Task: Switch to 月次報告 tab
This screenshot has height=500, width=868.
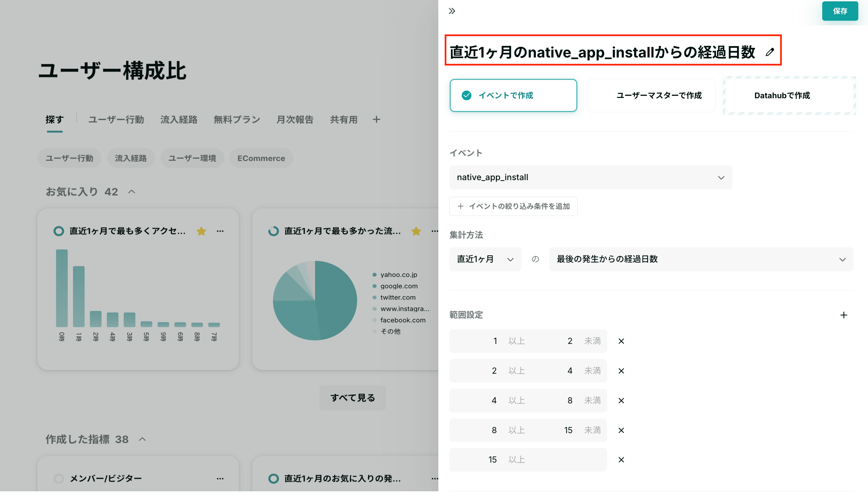Action: pyautogui.click(x=295, y=120)
